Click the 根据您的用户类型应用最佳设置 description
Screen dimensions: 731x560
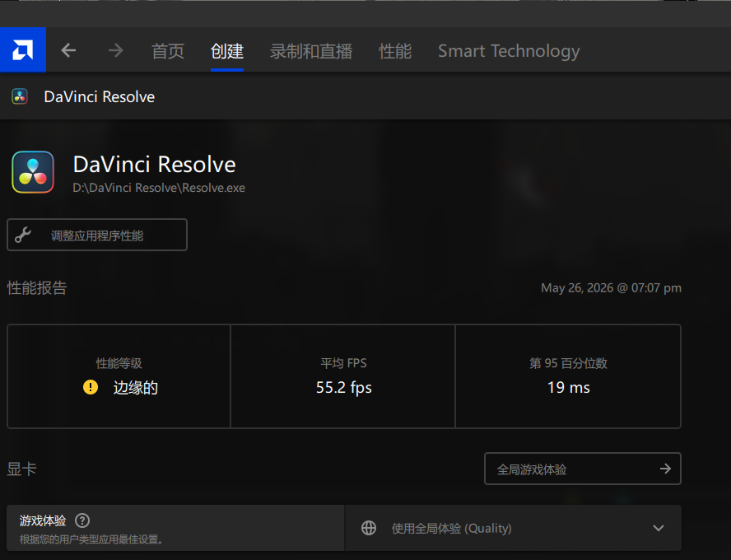pyautogui.click(x=91, y=539)
